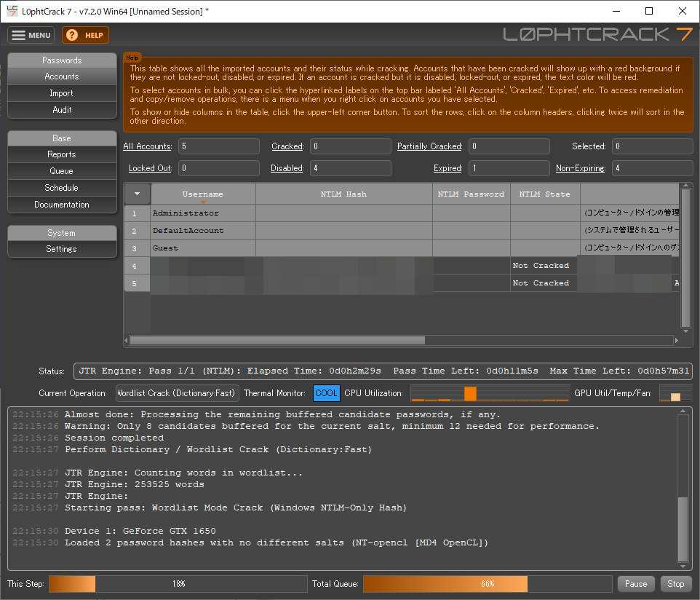Sort table by the Username column header
The height and width of the screenshot is (600, 700).
click(203, 194)
